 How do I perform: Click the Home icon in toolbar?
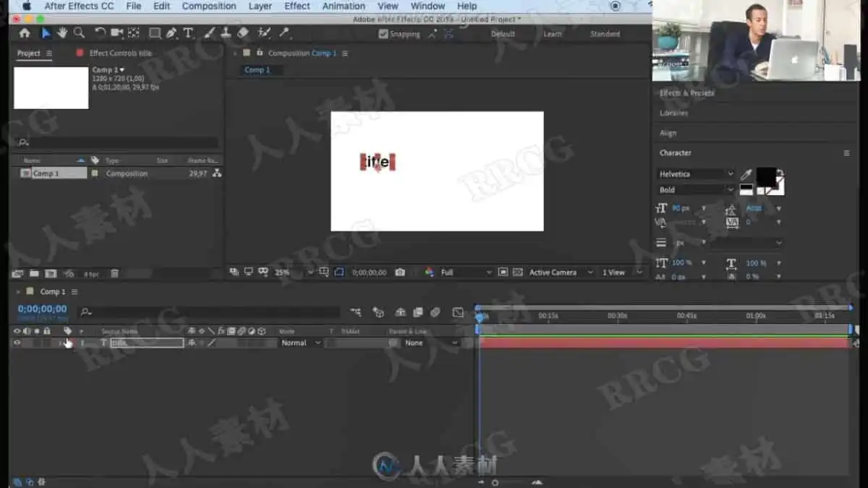25,33
